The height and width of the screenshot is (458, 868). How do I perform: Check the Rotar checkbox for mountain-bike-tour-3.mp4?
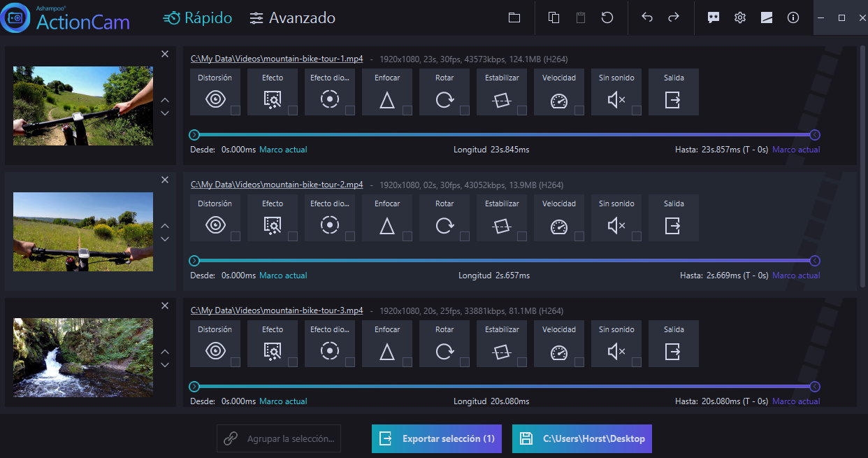click(465, 362)
